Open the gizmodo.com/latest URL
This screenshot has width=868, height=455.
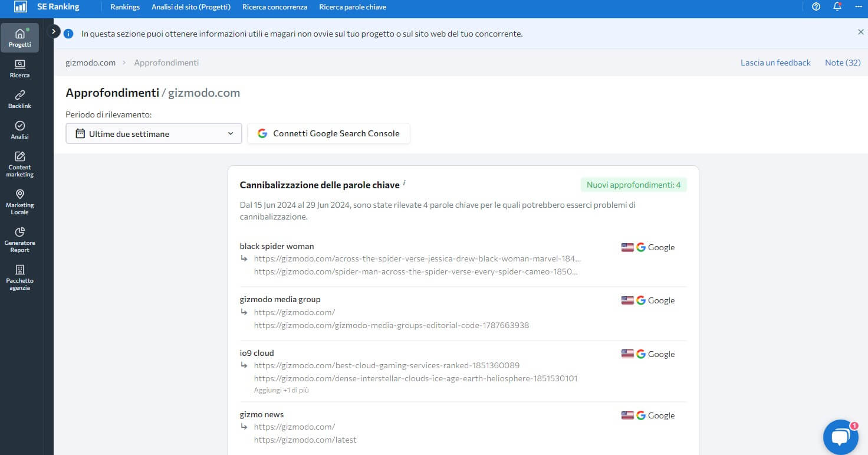pyautogui.click(x=305, y=440)
